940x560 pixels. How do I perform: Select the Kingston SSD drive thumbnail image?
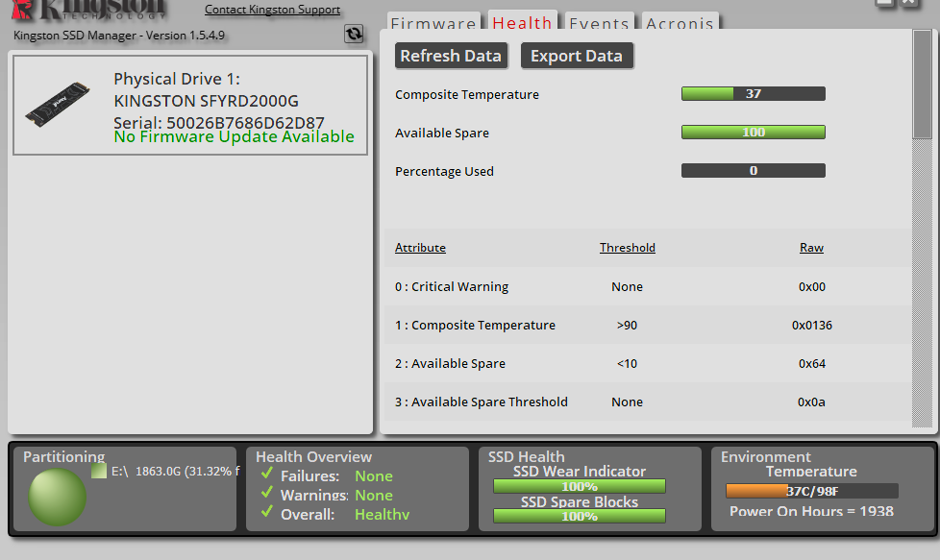coord(58,104)
